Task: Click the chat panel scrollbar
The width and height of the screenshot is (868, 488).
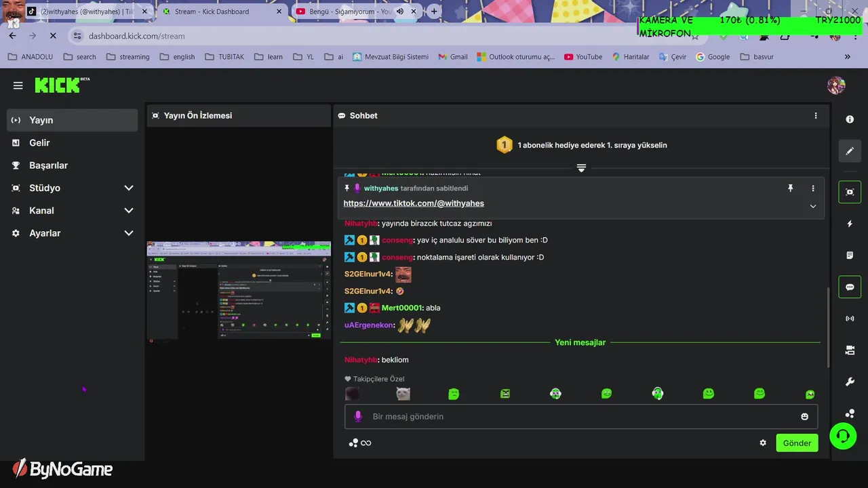Action: pyautogui.click(x=827, y=327)
